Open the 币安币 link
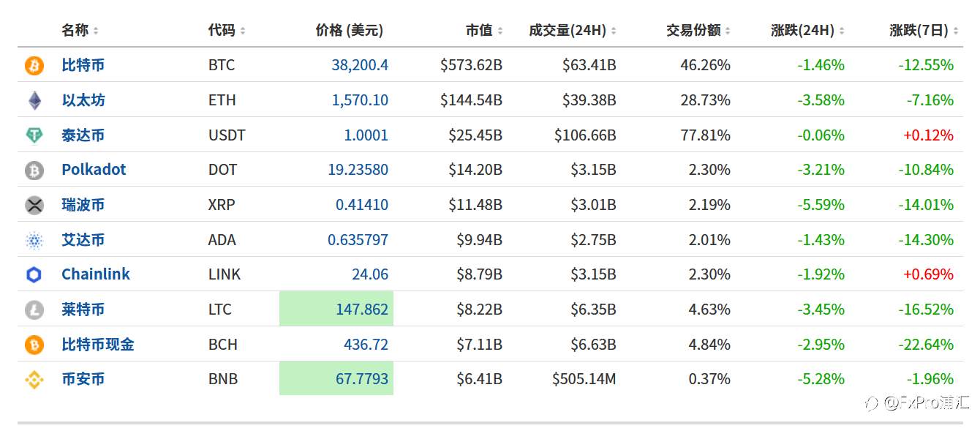The image size is (980, 431). click(83, 379)
